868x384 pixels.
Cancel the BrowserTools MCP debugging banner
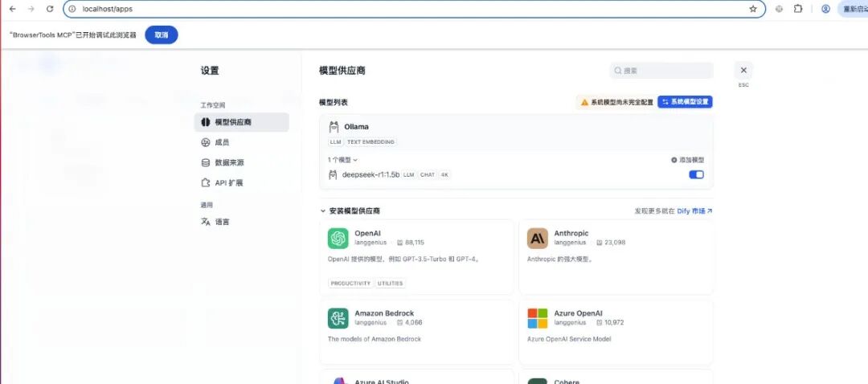(161, 35)
